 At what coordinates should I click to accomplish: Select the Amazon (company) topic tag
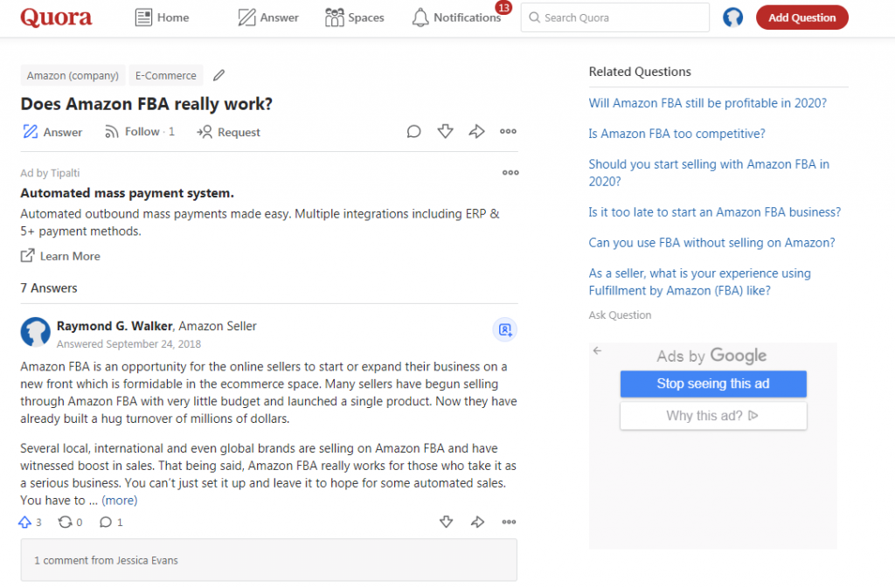tap(73, 75)
